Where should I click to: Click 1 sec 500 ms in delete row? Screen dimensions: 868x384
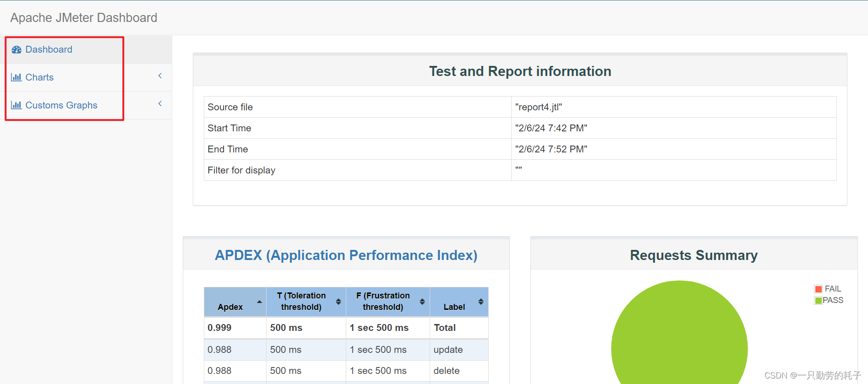point(378,371)
